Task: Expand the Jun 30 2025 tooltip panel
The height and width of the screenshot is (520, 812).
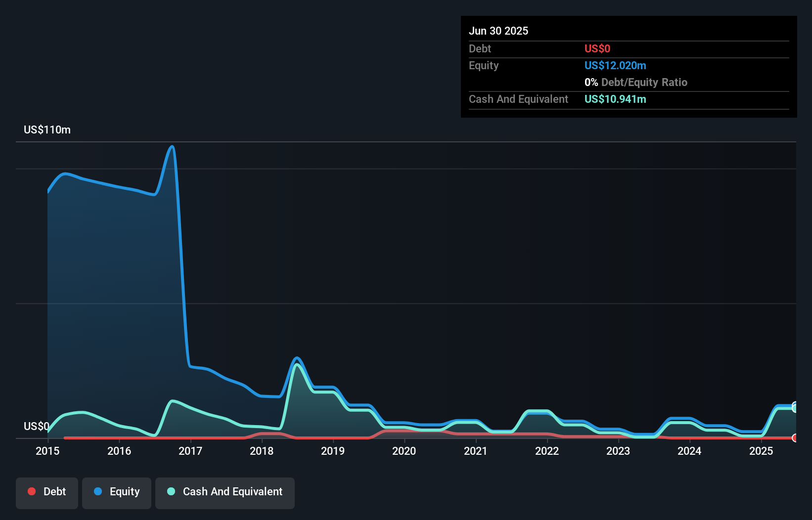Action: 498,31
